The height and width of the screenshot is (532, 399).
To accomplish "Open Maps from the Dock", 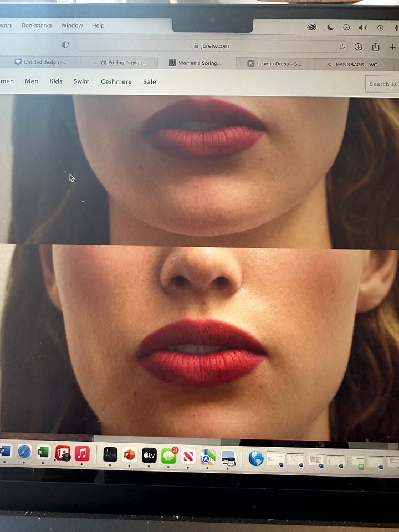I will point(208,457).
